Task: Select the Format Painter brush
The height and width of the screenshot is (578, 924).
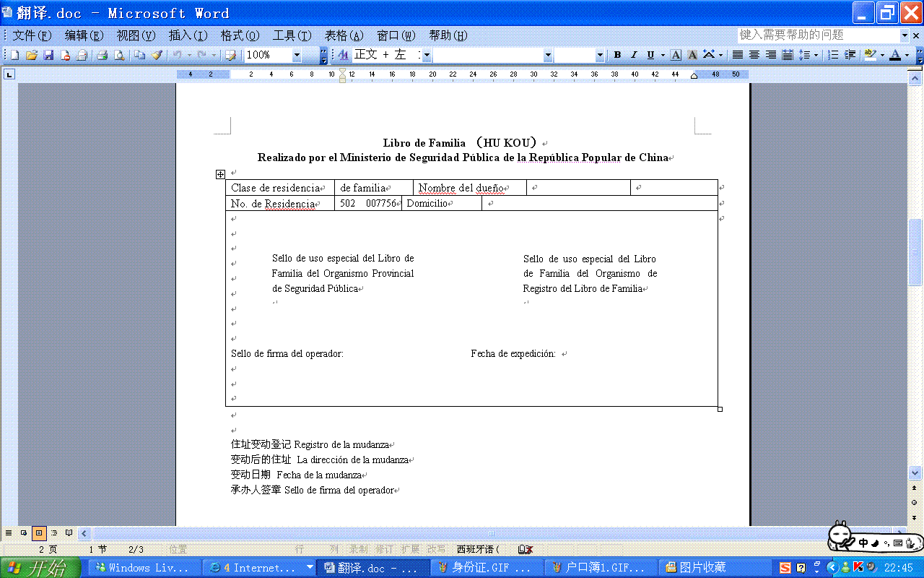Action: (157, 55)
